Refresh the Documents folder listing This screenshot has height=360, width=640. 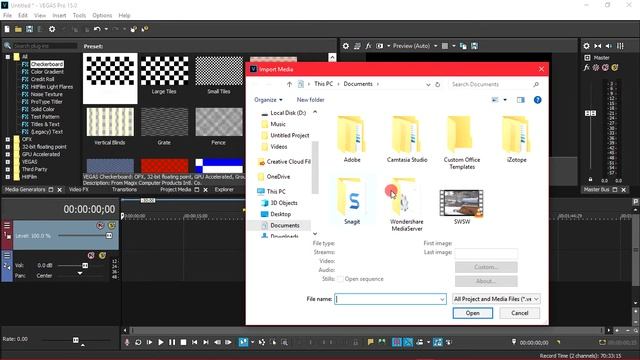[438, 84]
